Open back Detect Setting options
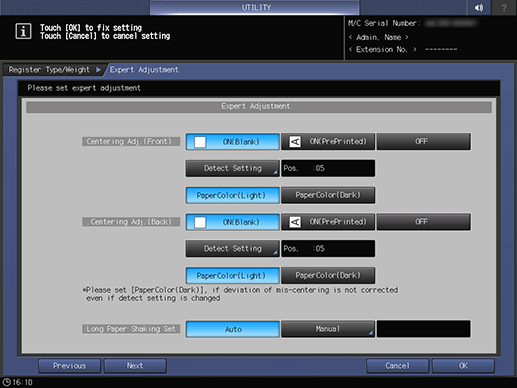This screenshot has height=388, width=517. pyautogui.click(x=233, y=249)
